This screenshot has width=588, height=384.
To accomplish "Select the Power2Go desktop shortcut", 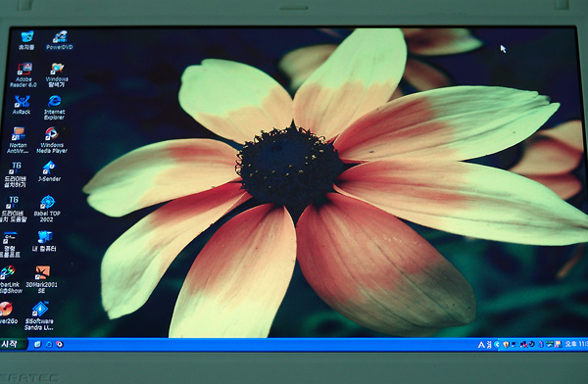I will [x=8, y=313].
